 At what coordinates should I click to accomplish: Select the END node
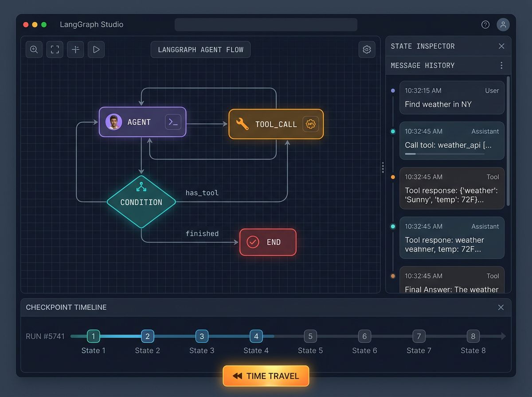(268, 242)
